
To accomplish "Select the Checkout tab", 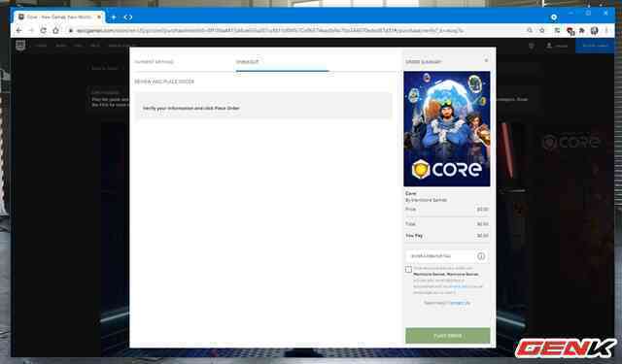I will 247,62.
